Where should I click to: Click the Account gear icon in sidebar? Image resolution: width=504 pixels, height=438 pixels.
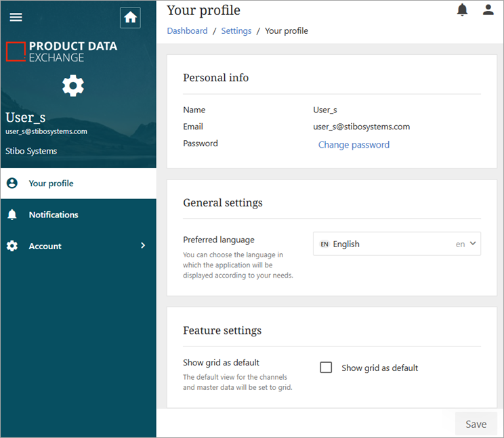(x=12, y=246)
